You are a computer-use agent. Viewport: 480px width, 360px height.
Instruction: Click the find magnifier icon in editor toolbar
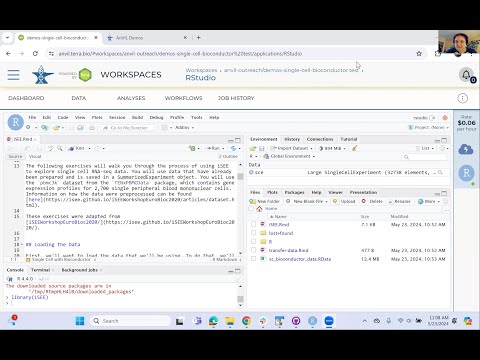pos(60,148)
